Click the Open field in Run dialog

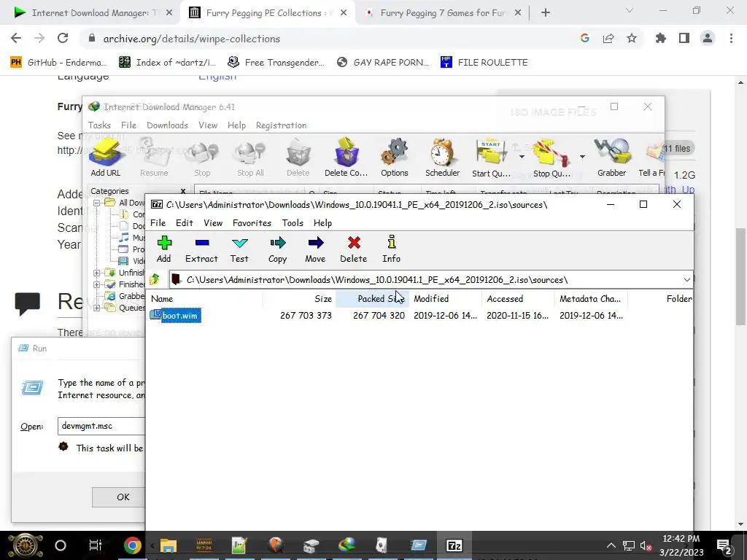pos(101,426)
